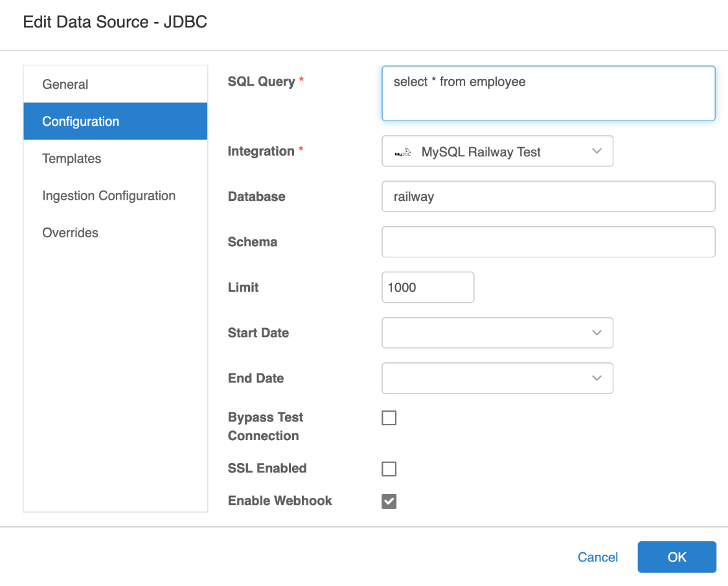This screenshot has height=586, width=728.
Task: Click the Bypass Test Connection label
Action: (265, 427)
